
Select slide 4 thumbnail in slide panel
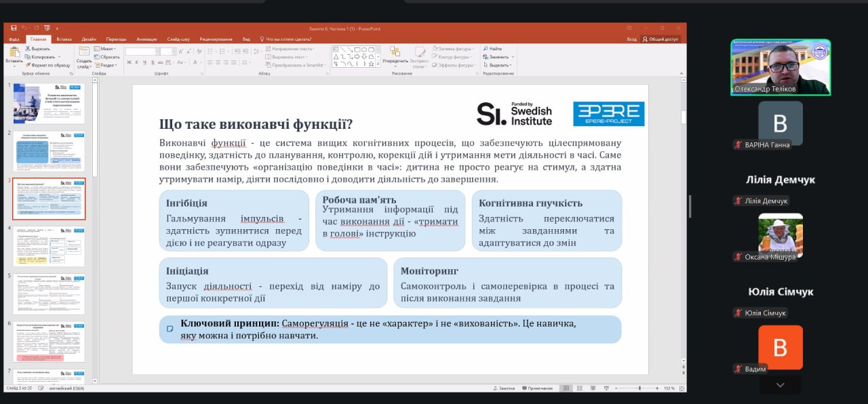[49, 246]
